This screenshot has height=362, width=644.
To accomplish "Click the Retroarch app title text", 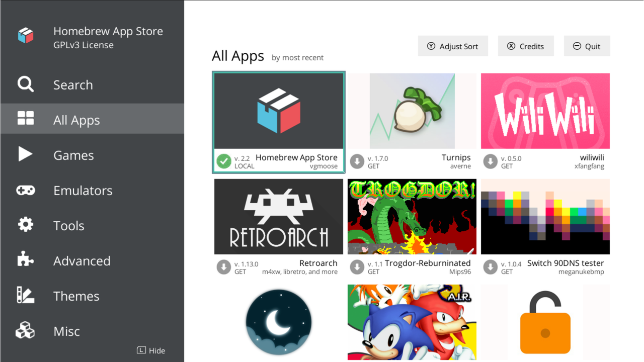I will coord(318,263).
